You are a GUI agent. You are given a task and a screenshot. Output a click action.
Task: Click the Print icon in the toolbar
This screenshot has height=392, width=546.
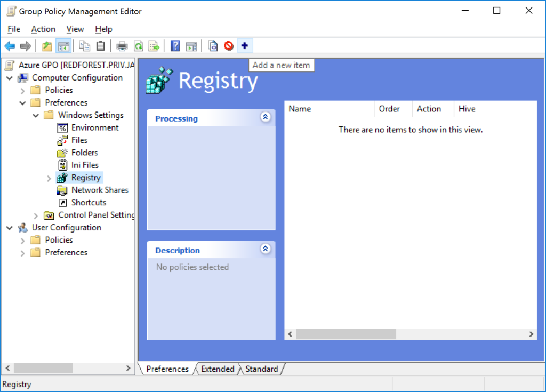(x=122, y=45)
